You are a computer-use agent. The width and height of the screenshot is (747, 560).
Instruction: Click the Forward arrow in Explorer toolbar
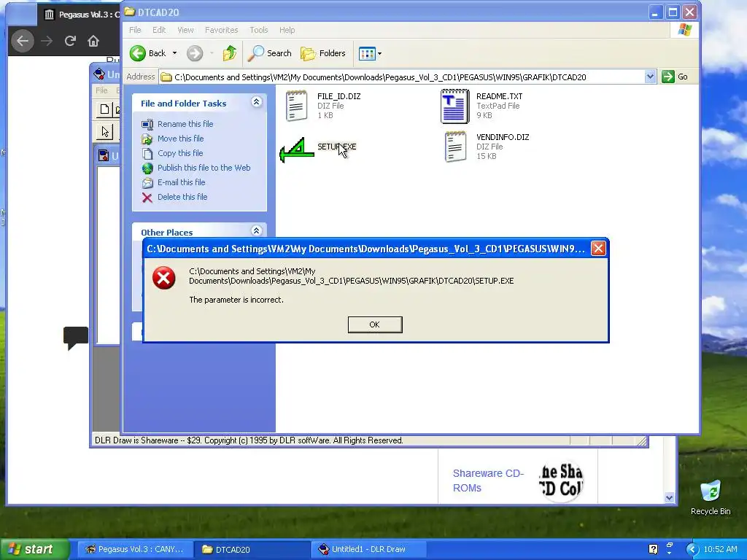point(194,53)
